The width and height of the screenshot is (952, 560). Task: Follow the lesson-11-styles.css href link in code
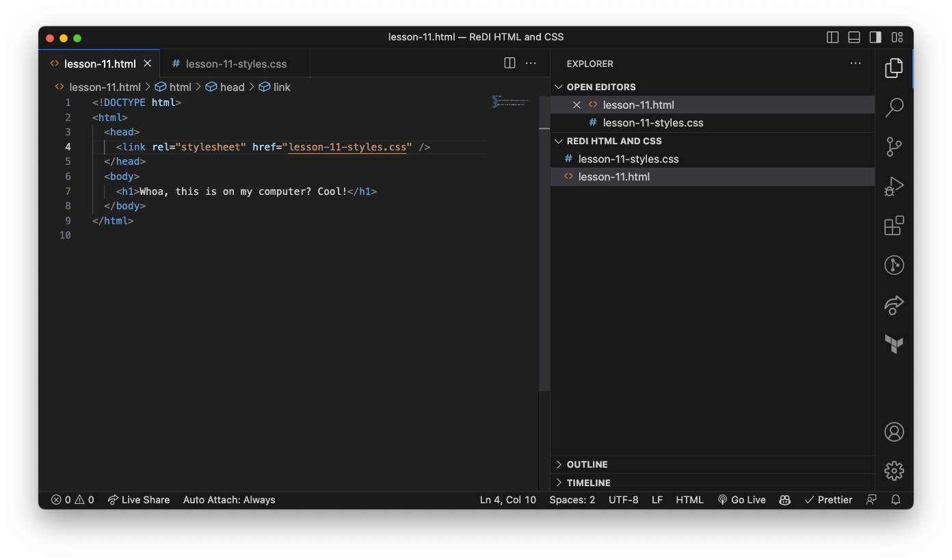point(347,147)
